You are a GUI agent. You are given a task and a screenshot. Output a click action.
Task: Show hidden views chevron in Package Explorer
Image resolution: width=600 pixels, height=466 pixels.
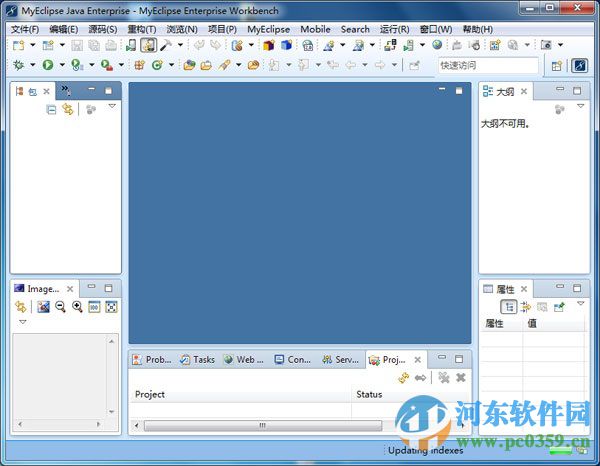[65, 90]
